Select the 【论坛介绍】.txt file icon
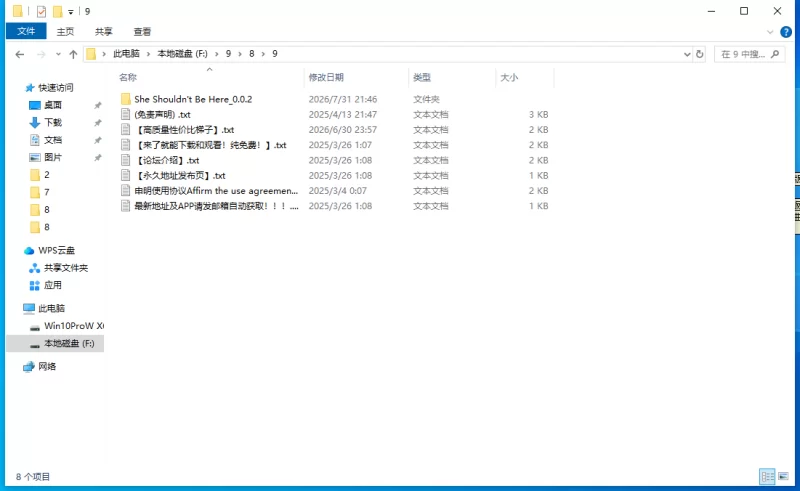800x491 pixels. [126, 160]
